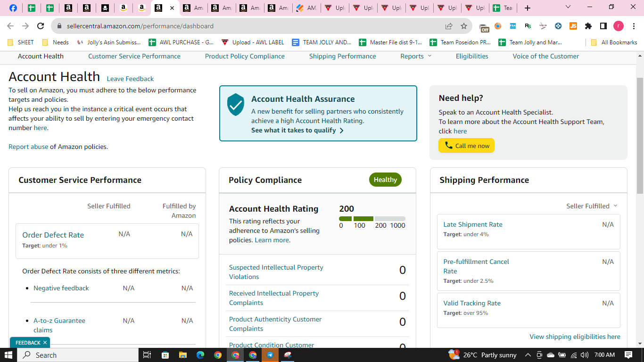Image resolution: width=644 pixels, height=362 pixels.
Task: Click View shipping eligibilities here
Action: point(575,337)
